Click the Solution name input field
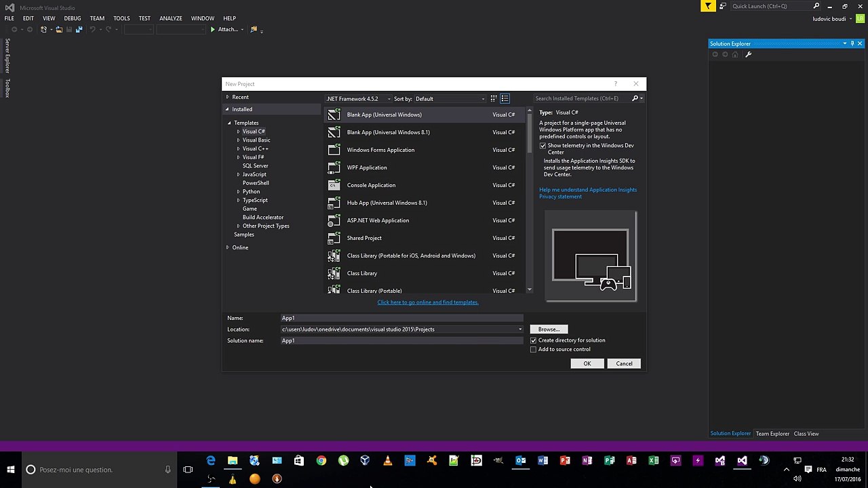 point(402,341)
